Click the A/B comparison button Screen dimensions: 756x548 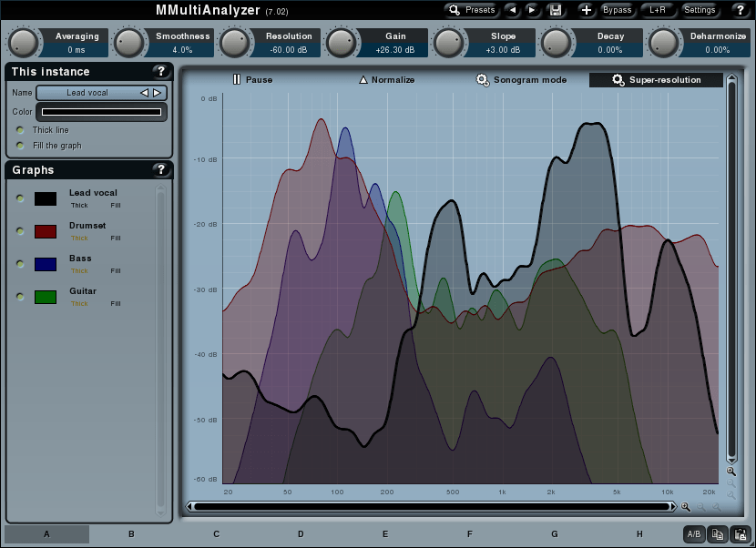point(694,534)
